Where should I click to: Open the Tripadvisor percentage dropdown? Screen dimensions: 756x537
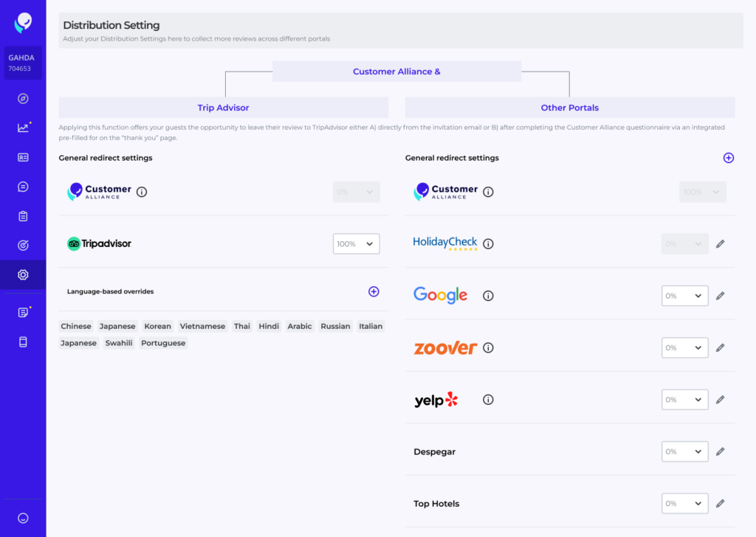click(357, 243)
